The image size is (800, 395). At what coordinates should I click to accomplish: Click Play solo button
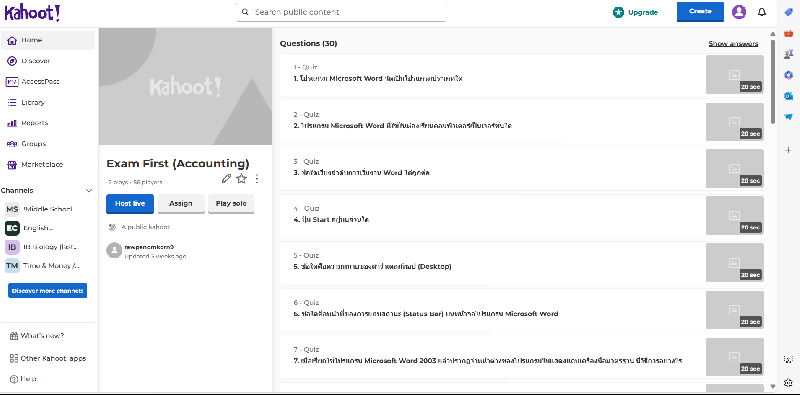[231, 204]
